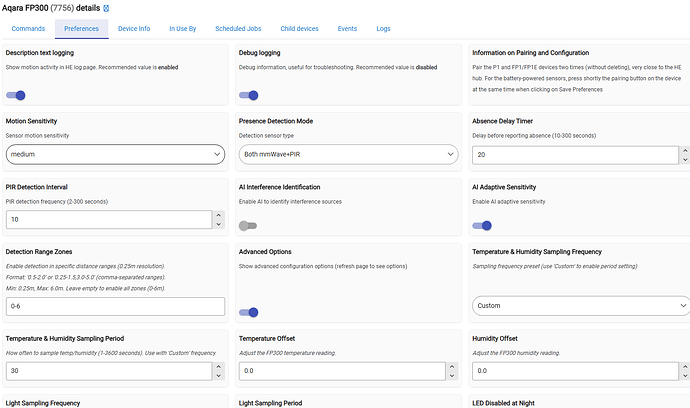Expand the Motion Sensitivity dropdown
The image size is (690, 408).
(x=114, y=155)
